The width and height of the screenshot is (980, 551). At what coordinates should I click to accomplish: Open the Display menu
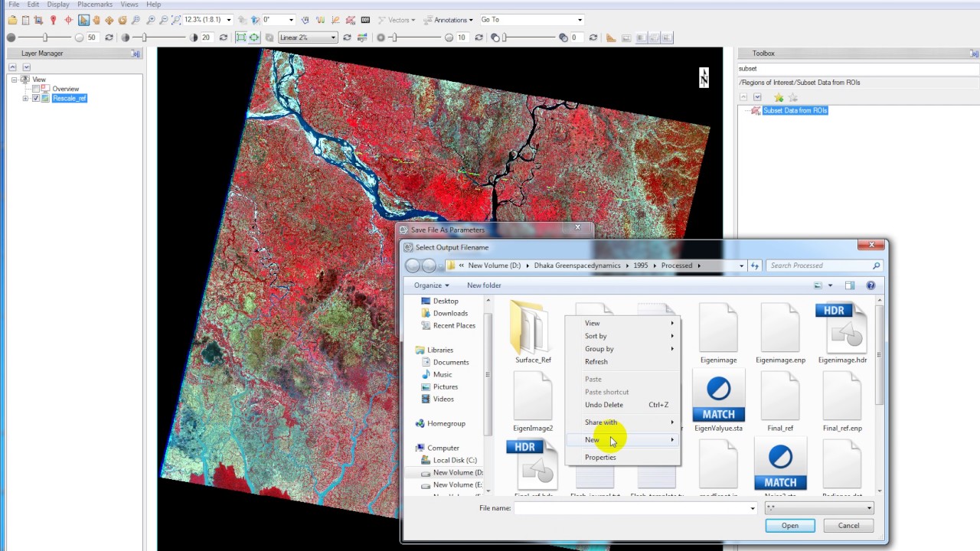[x=57, y=5]
